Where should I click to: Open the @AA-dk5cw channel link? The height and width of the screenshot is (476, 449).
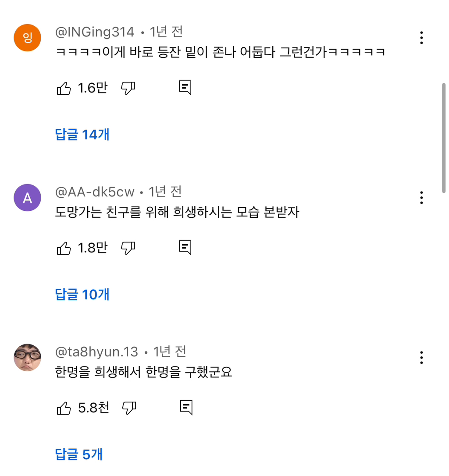click(x=95, y=192)
